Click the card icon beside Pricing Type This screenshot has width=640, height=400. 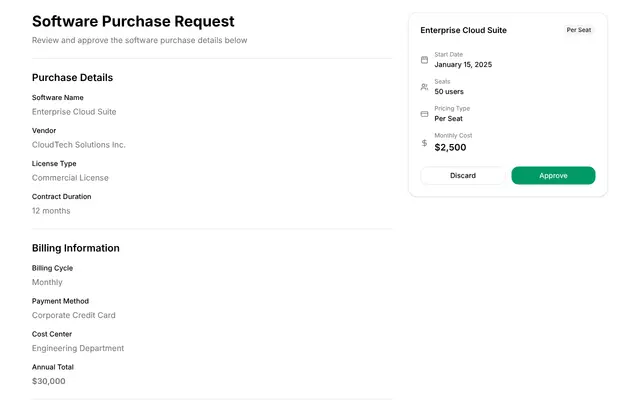(424, 114)
